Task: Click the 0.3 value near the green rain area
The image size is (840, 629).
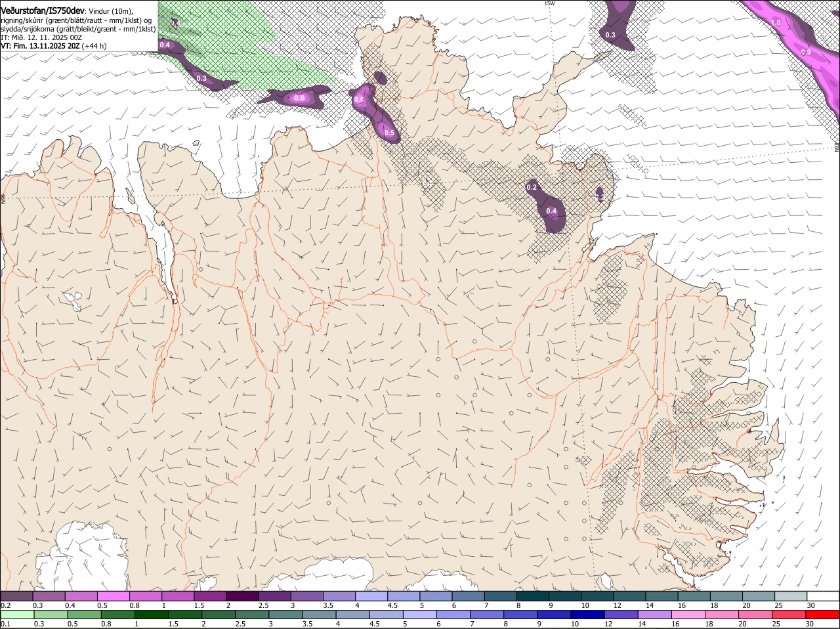Action: 201,78
